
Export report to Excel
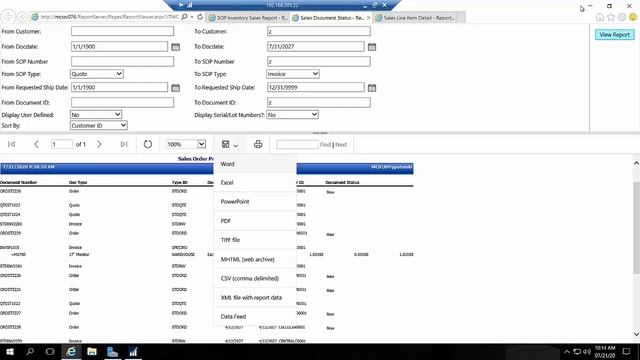click(x=255, y=182)
